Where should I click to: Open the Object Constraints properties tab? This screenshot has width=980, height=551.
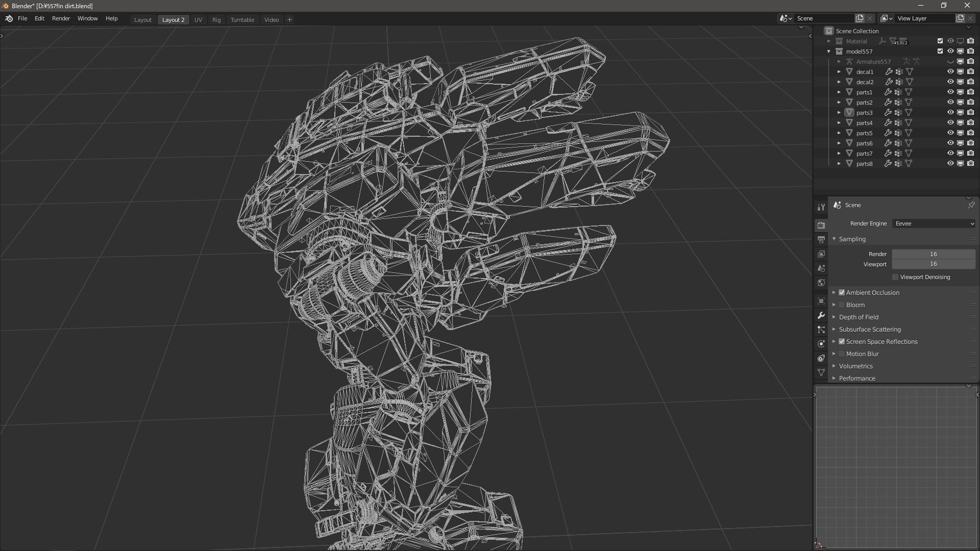click(821, 358)
